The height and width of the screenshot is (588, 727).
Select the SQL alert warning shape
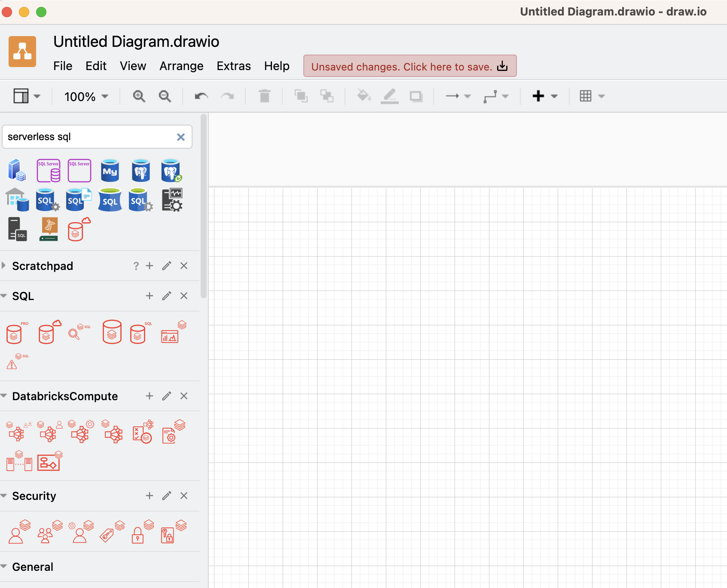[x=17, y=361]
